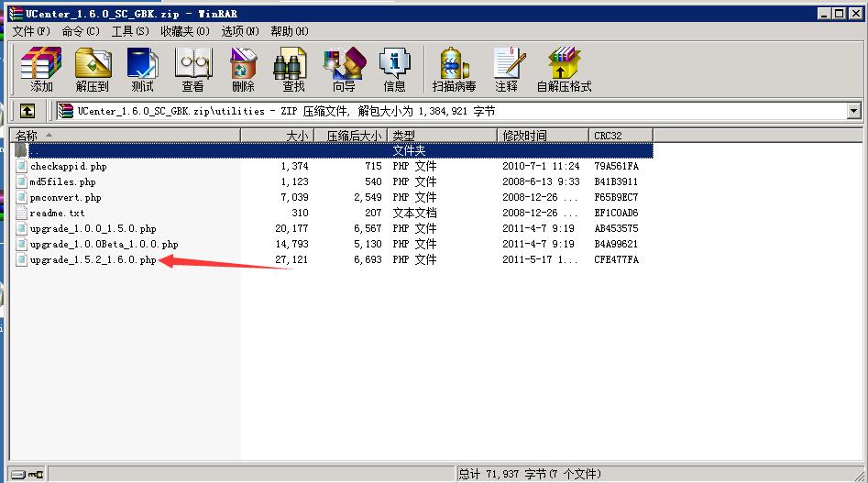Image resolution: width=868 pixels, height=483 pixels.
Task: Go up one folder level button
Action: (x=27, y=111)
